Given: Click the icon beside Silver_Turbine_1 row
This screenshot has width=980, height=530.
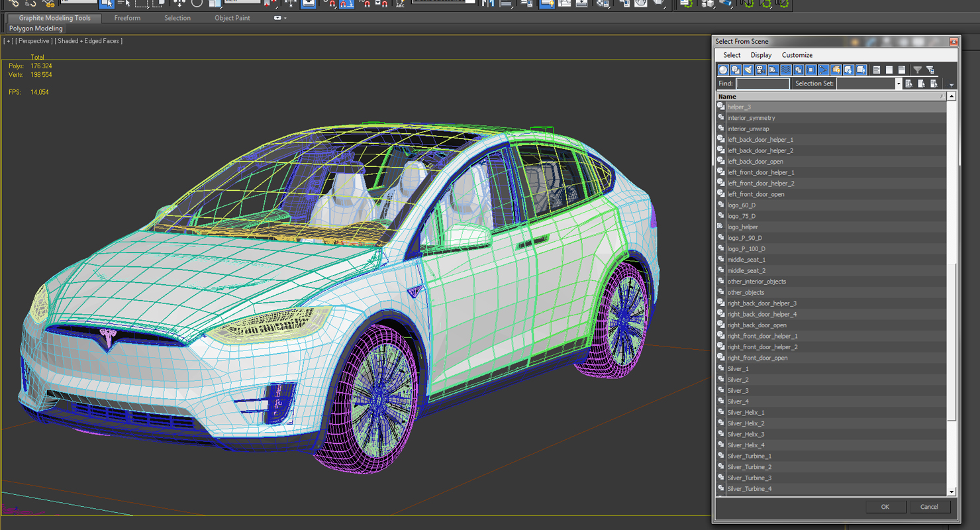Looking at the screenshot, I should 721,456.
